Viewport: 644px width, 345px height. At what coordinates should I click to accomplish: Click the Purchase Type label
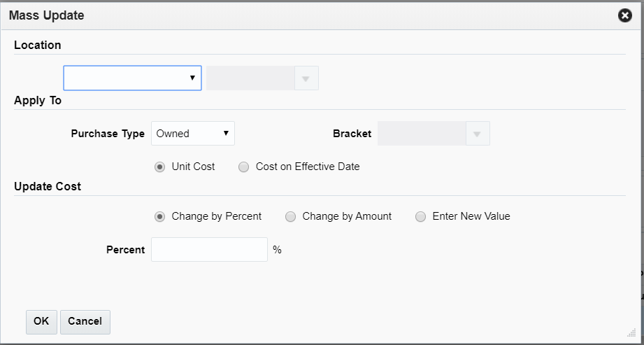point(108,134)
